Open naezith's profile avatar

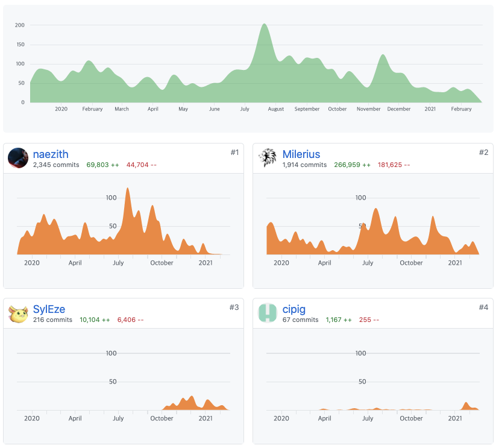(18, 158)
